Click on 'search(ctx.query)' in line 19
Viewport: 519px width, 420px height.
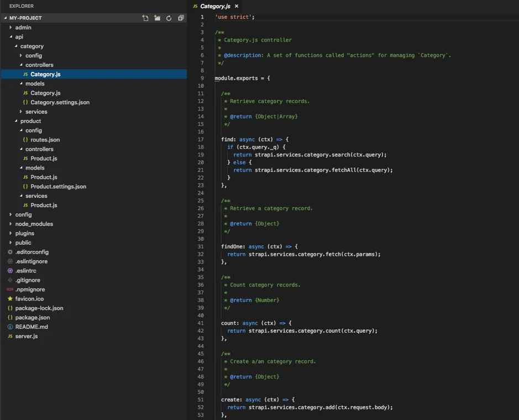click(357, 155)
